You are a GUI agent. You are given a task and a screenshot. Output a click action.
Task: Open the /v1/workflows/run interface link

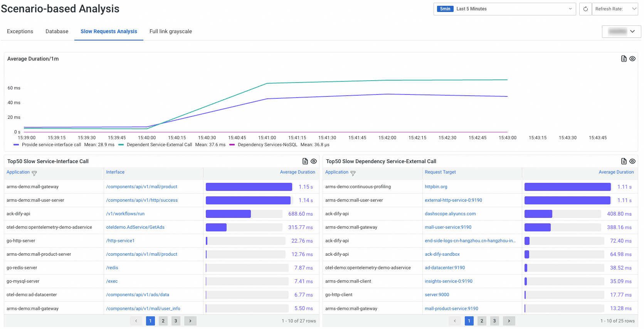click(125, 214)
